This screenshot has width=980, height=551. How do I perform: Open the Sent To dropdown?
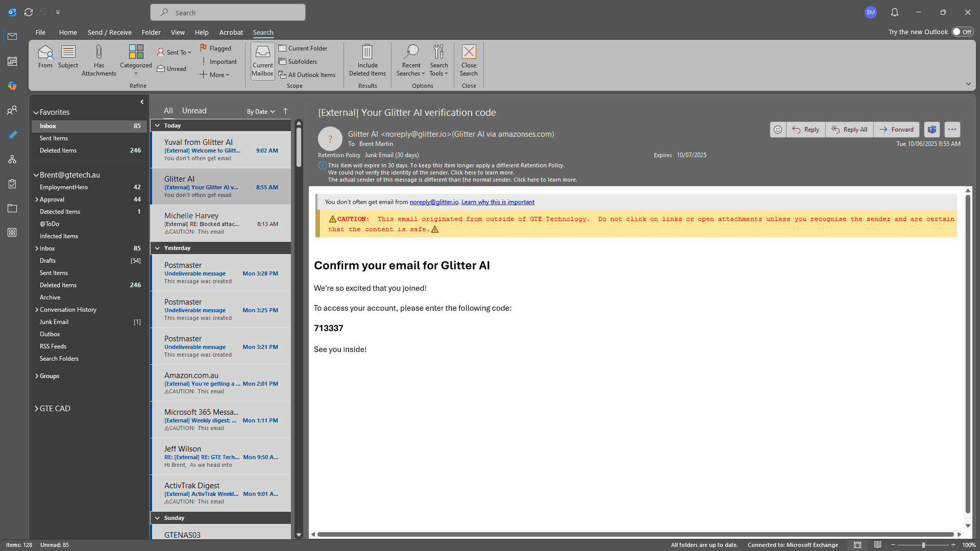(x=174, y=52)
